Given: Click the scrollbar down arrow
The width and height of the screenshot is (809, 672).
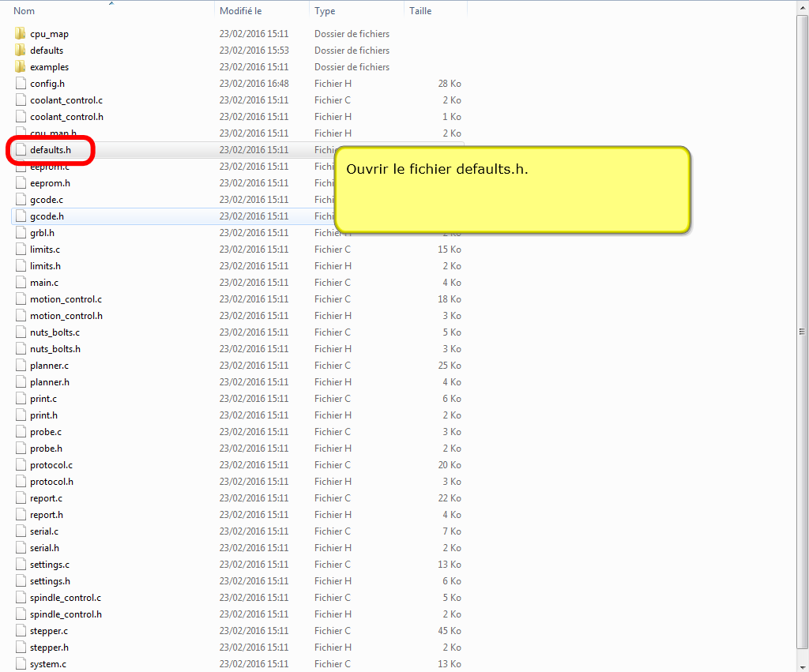Looking at the screenshot, I should tap(802, 666).
